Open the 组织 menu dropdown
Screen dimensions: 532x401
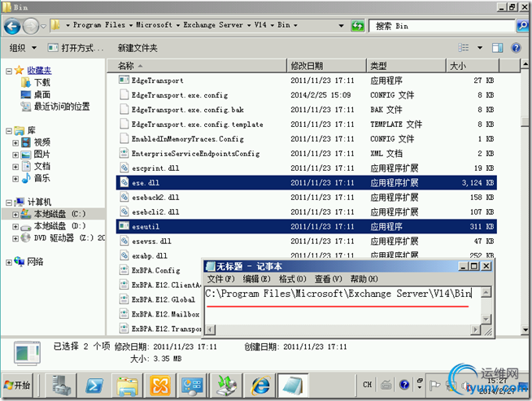[23, 48]
